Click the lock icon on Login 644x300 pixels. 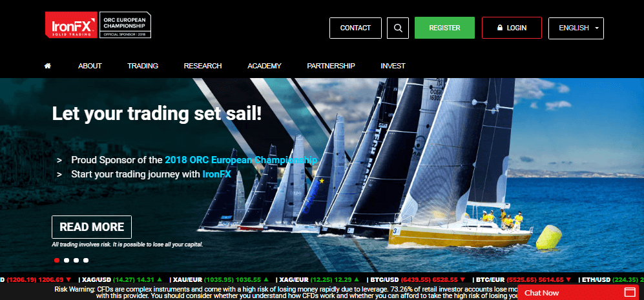point(500,28)
